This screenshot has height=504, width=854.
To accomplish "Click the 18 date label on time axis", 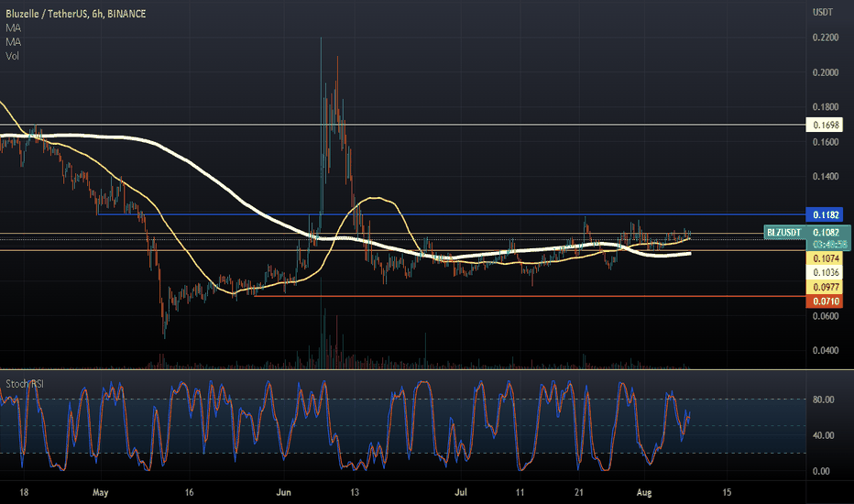I will [24, 492].
